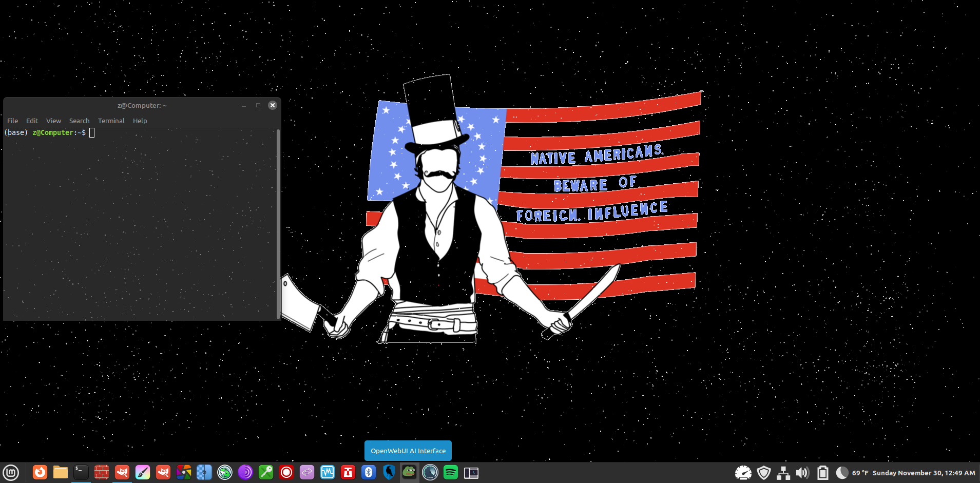Click the volume speaker tray icon

803,473
